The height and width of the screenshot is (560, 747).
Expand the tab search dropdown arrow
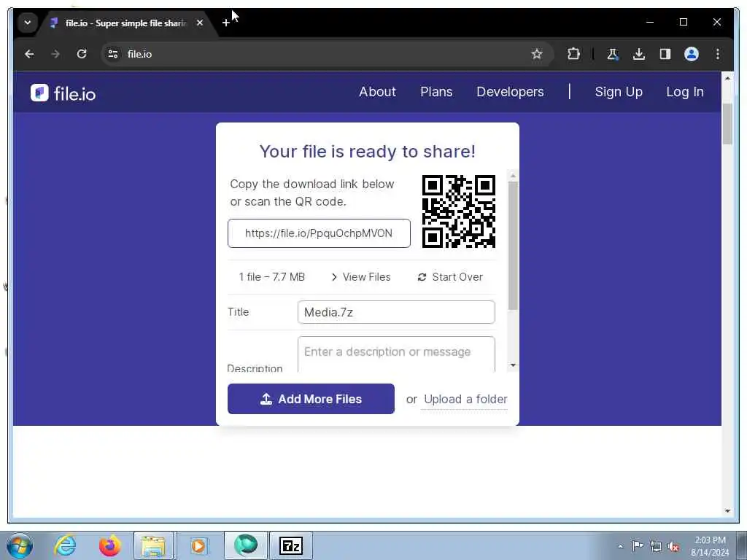[x=28, y=23]
